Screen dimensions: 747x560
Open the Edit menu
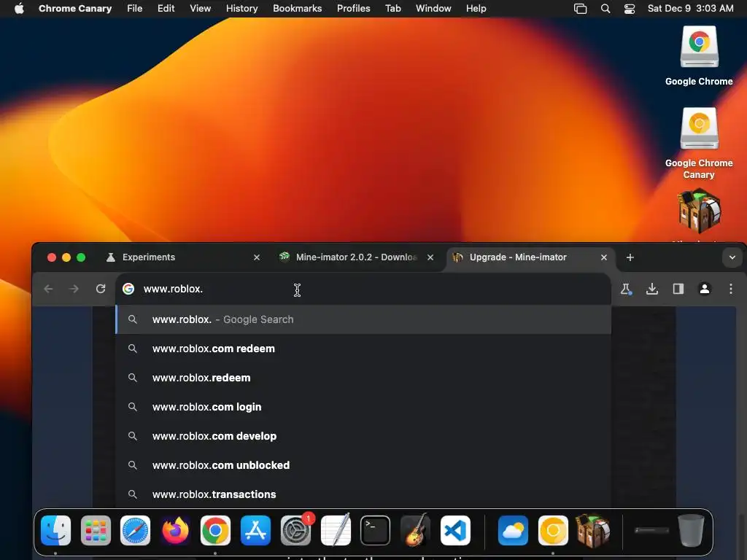point(166,8)
